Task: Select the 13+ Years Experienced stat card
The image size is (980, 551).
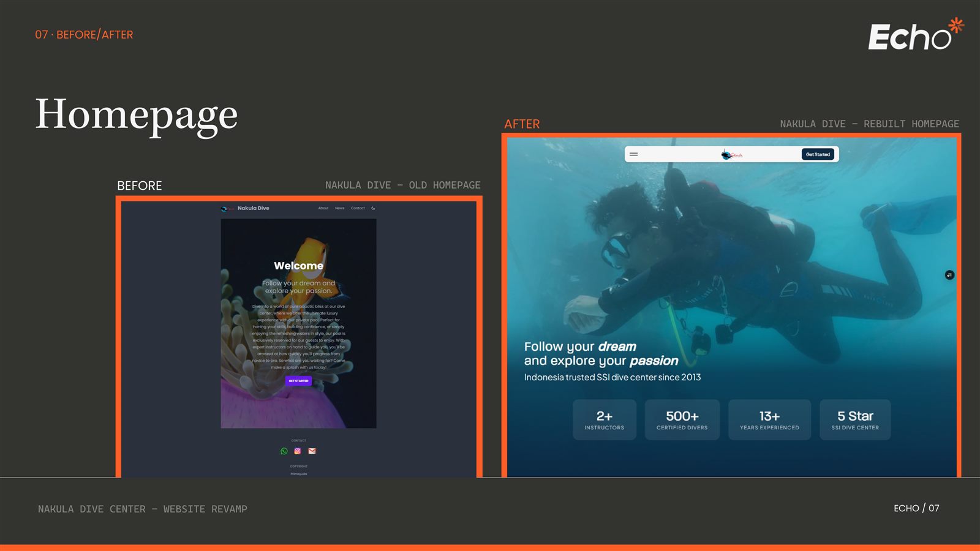Action: click(x=769, y=420)
